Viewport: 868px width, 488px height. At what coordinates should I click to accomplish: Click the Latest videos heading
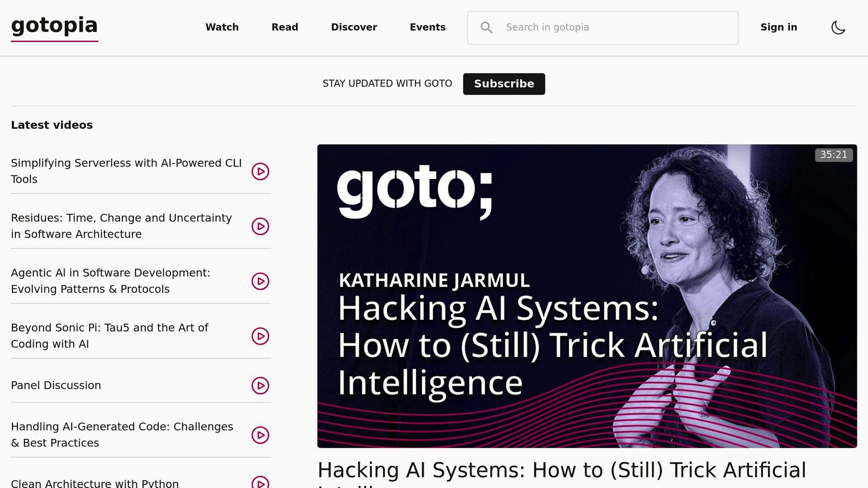(x=52, y=125)
